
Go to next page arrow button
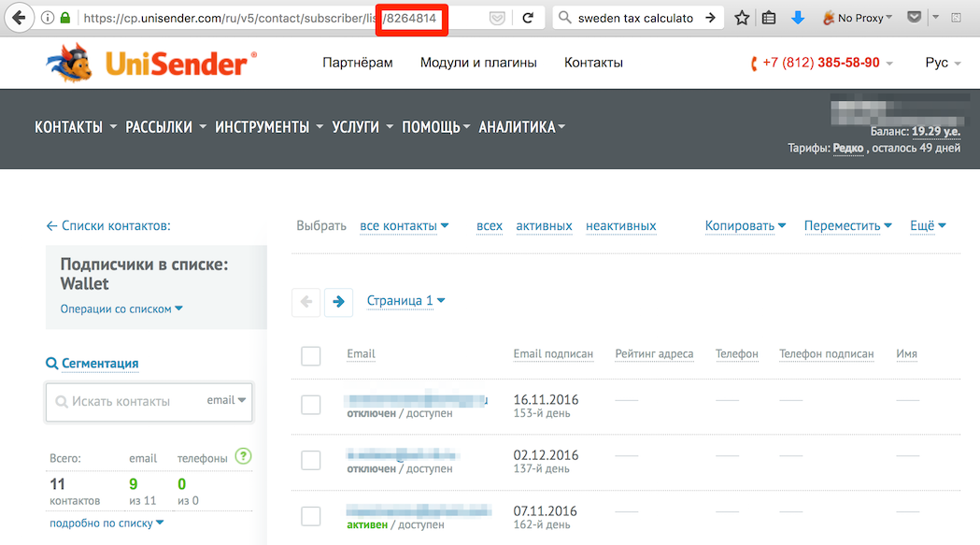tap(338, 302)
